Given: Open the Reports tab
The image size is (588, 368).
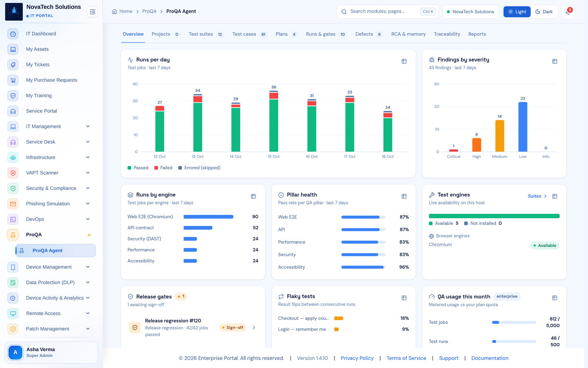Looking at the screenshot, I should 477,34.
